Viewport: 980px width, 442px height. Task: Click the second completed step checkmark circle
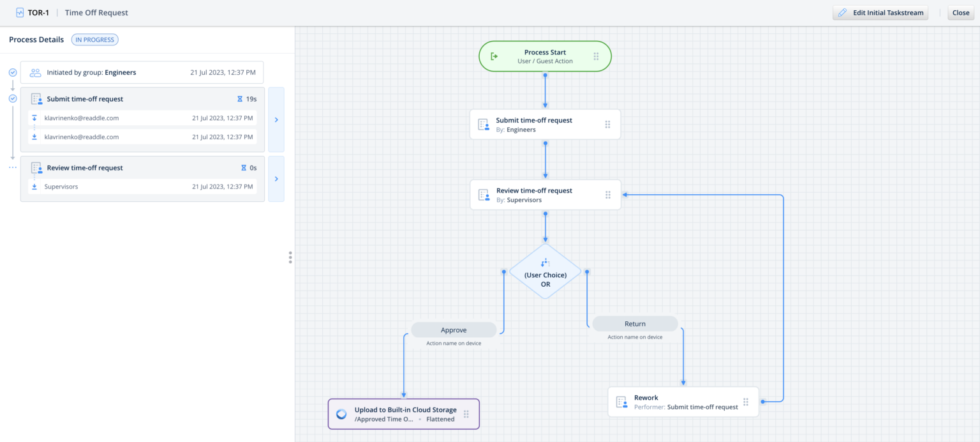(x=12, y=98)
